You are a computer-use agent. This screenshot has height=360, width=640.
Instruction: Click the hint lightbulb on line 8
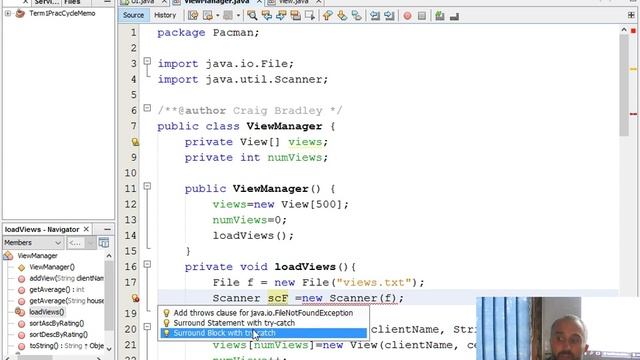135,142
